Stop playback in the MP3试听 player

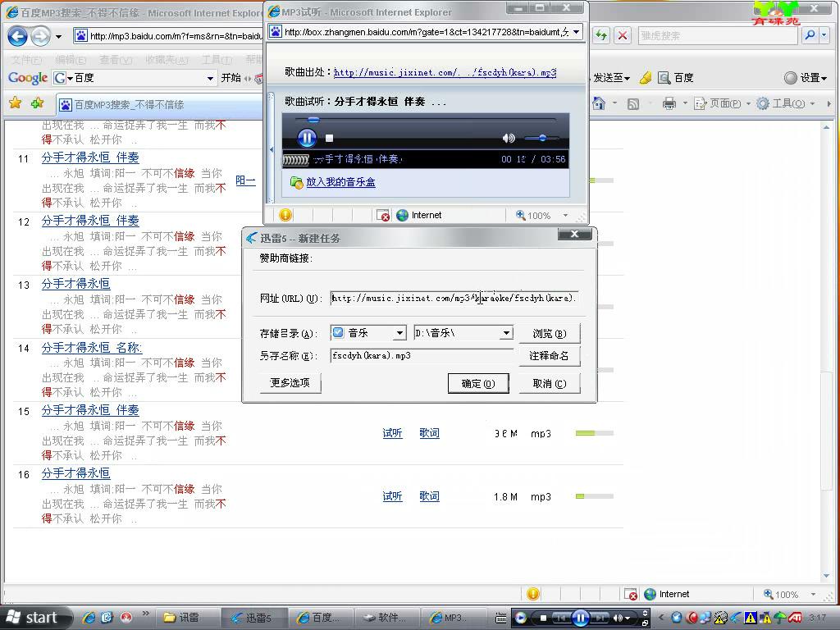click(330, 138)
